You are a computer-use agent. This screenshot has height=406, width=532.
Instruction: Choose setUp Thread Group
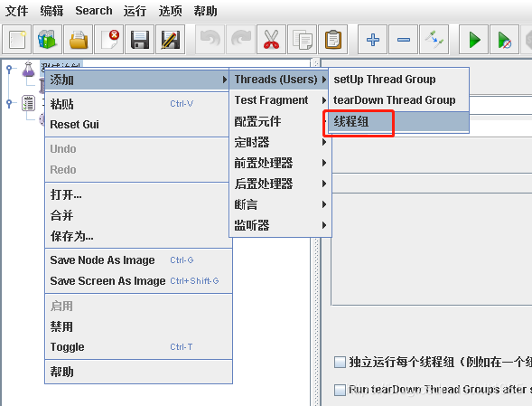tap(399, 80)
